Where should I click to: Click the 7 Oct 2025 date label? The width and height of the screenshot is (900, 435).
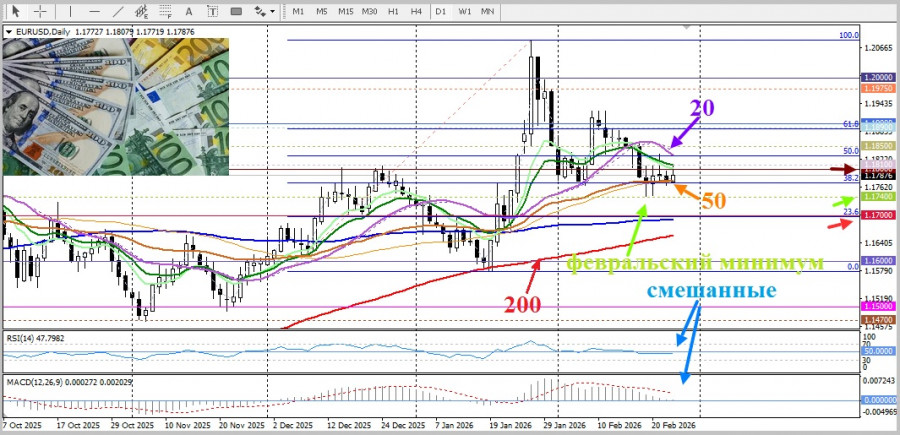(x=21, y=426)
